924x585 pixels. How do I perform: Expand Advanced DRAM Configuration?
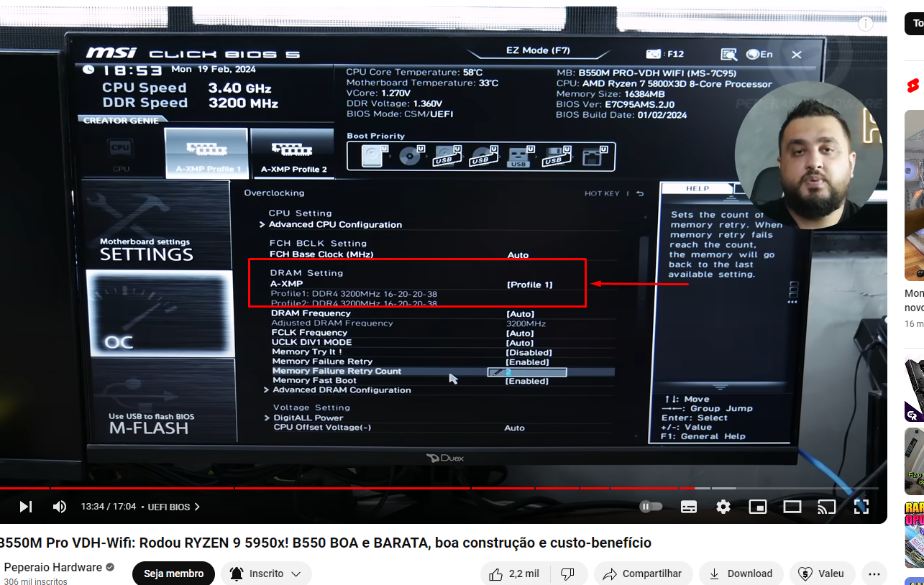click(342, 390)
